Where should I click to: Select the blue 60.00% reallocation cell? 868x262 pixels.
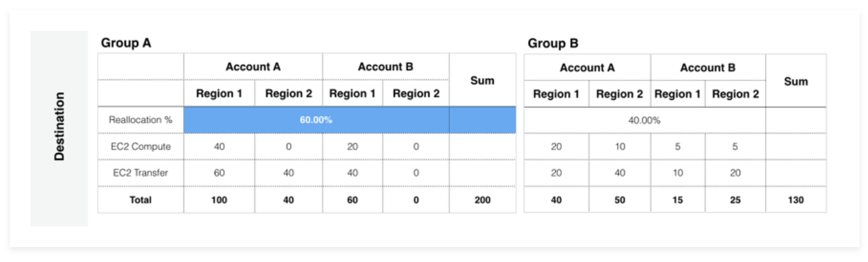pyautogui.click(x=317, y=120)
